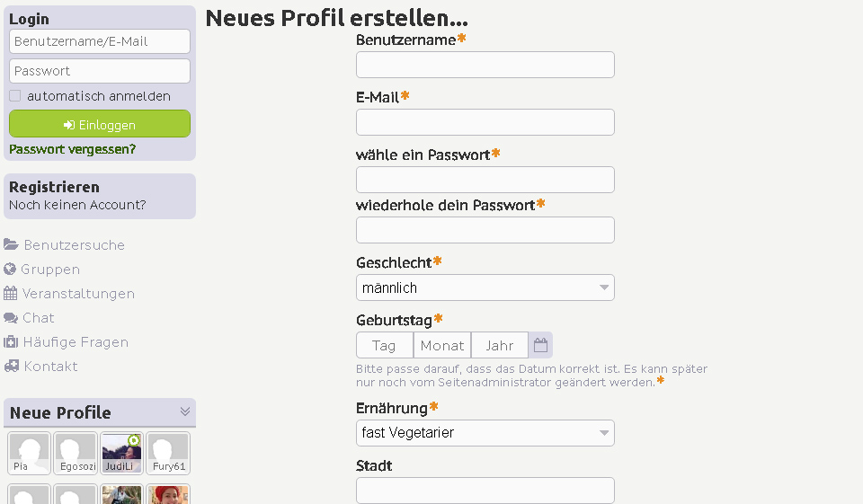Focus the Benutzername registration field
This screenshot has height=504, width=863.
coord(485,65)
